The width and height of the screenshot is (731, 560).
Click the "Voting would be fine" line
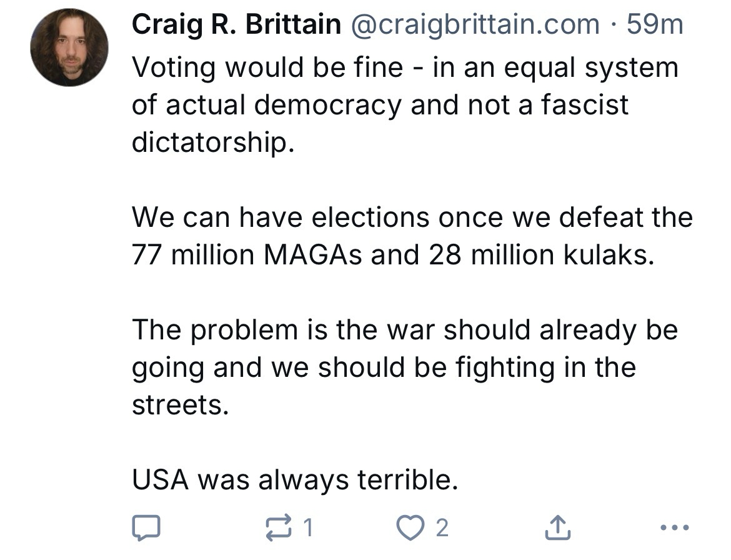(x=404, y=67)
